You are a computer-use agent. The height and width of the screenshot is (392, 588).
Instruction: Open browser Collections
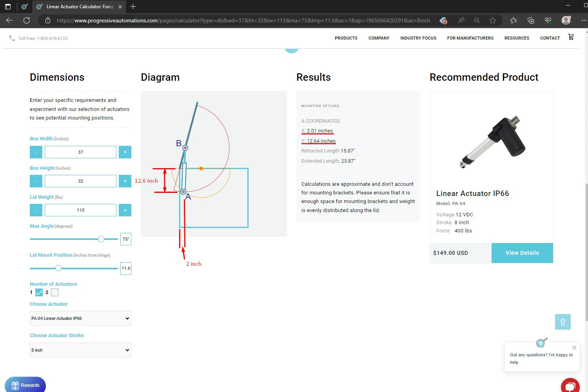531,20
